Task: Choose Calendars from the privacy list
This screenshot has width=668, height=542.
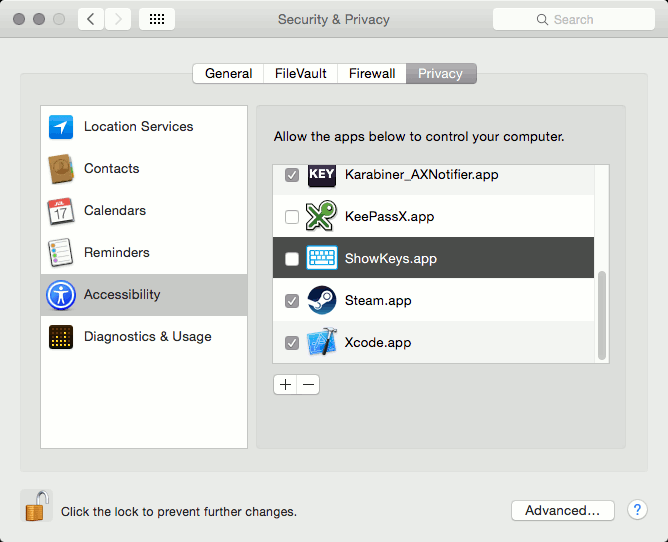Action: coord(114,211)
